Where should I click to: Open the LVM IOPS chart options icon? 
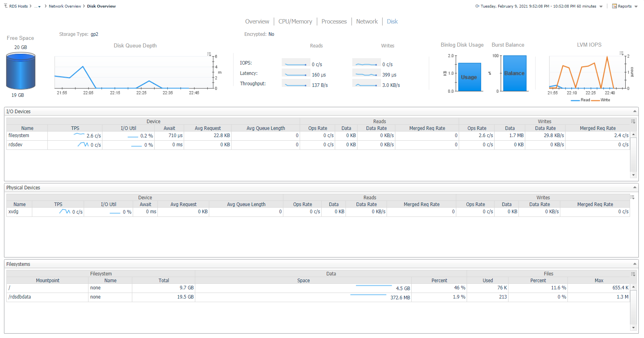pyautogui.click(x=621, y=53)
